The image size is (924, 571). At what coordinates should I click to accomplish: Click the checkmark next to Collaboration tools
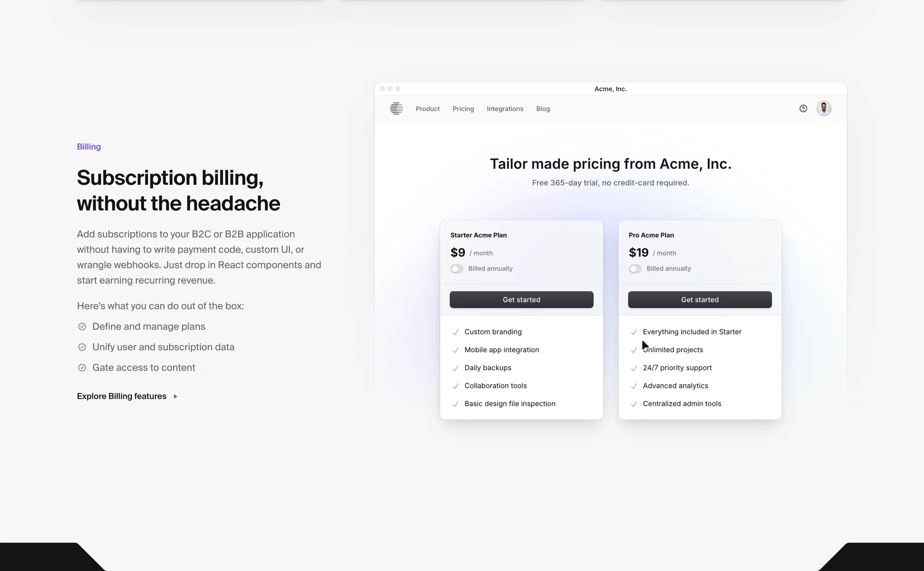[x=455, y=386]
